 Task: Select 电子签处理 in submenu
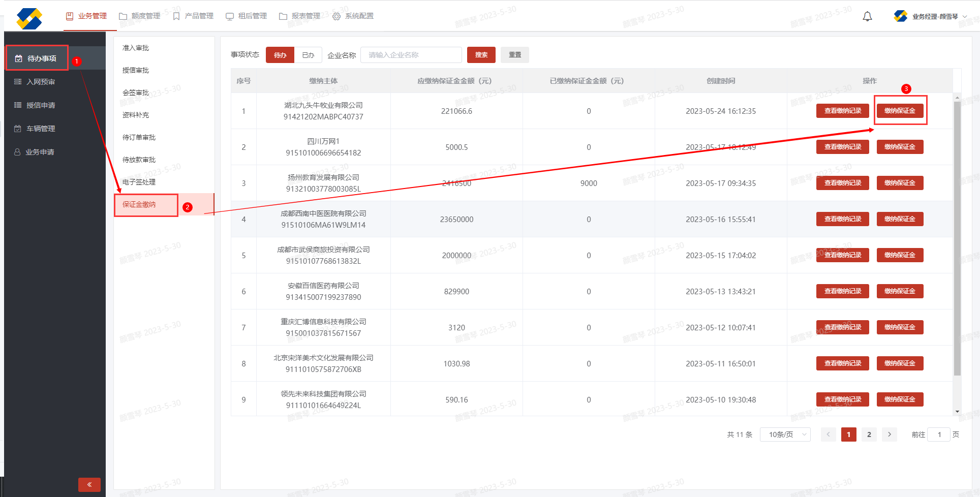139,182
